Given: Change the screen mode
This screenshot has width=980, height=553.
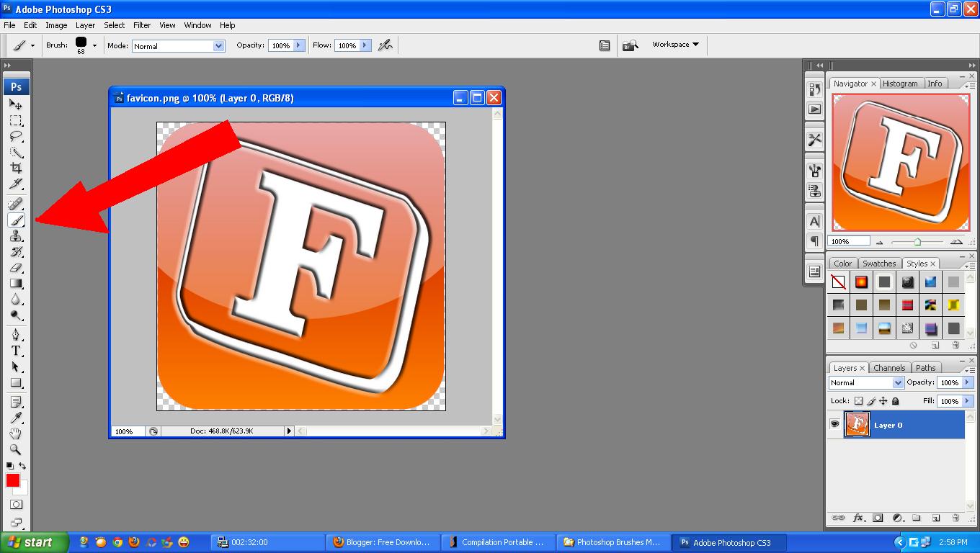Looking at the screenshot, I should [16, 523].
